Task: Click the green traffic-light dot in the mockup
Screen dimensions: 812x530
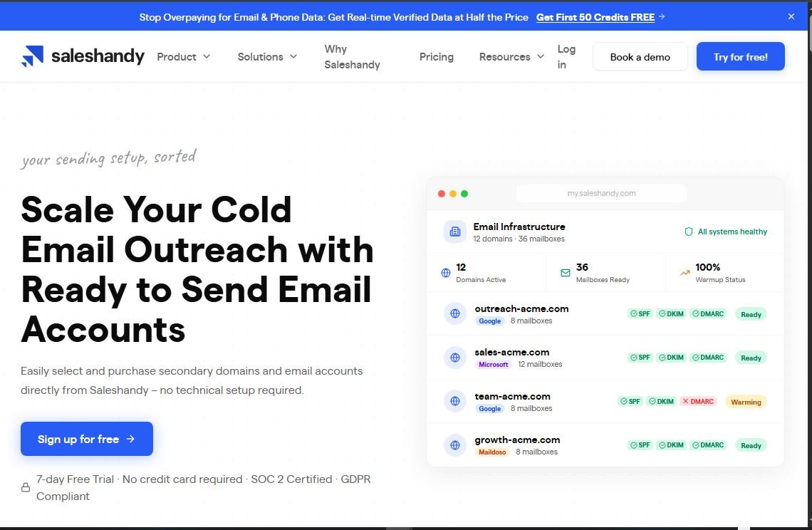Action: 465,193
